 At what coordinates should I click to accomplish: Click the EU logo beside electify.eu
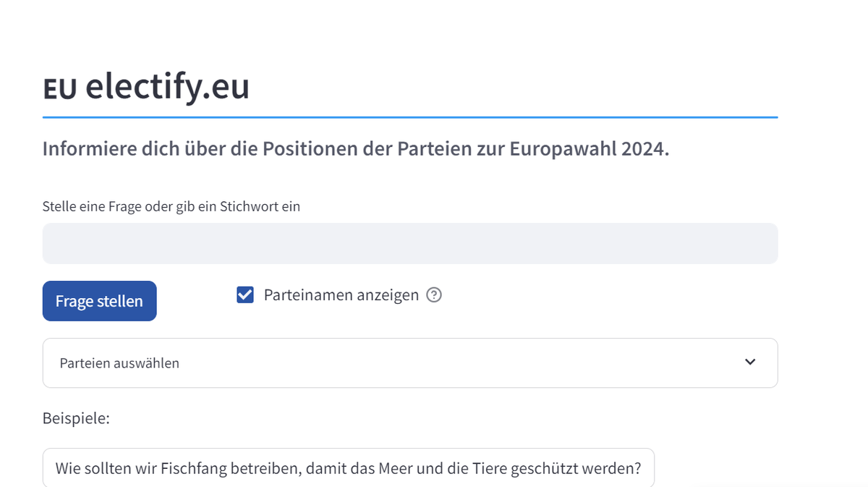point(59,89)
